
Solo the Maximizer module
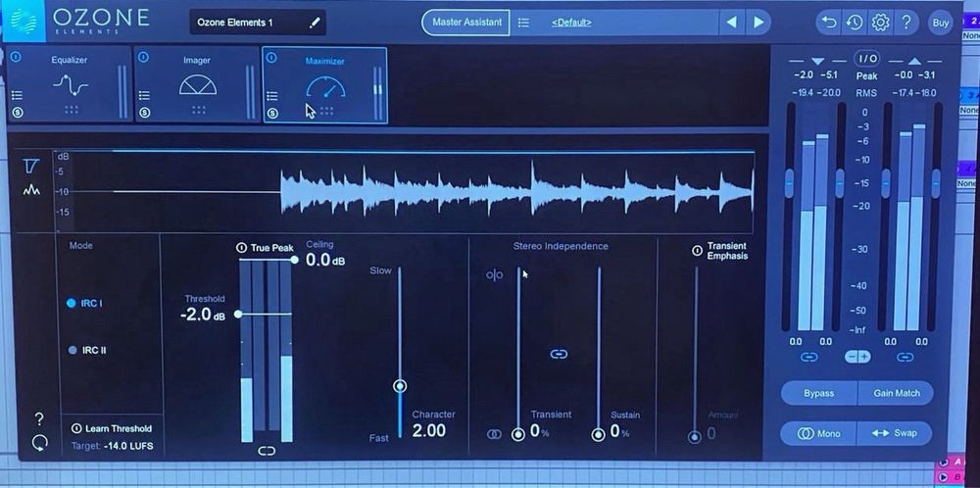tap(271, 114)
